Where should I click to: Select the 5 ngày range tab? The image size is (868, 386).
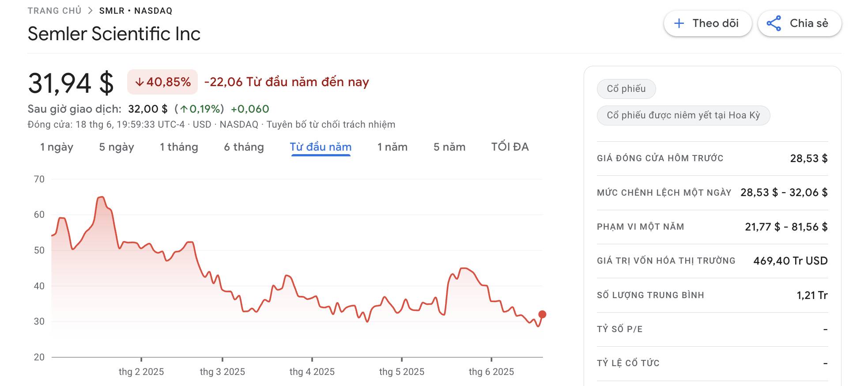117,147
